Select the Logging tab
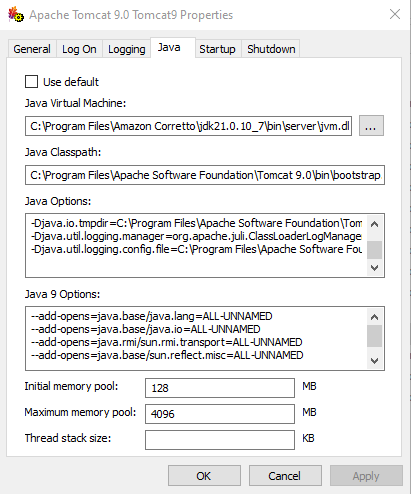This screenshot has width=411, height=494. pyautogui.click(x=127, y=49)
